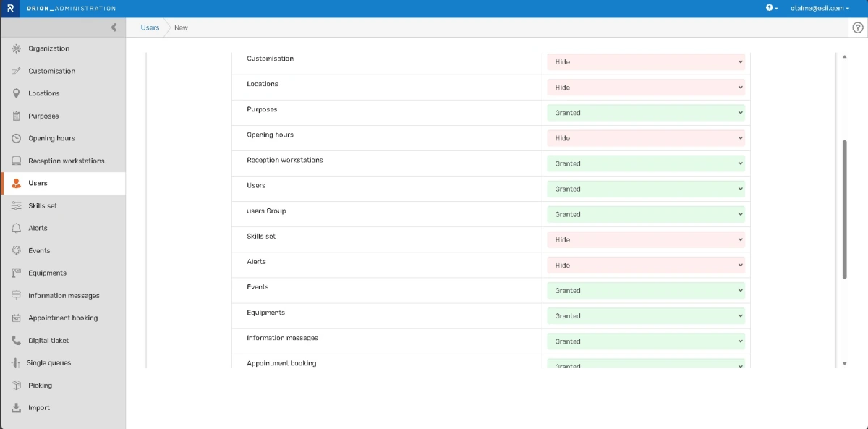Image resolution: width=868 pixels, height=429 pixels.
Task: Change the Purposes permission dropdown
Action: coord(645,113)
